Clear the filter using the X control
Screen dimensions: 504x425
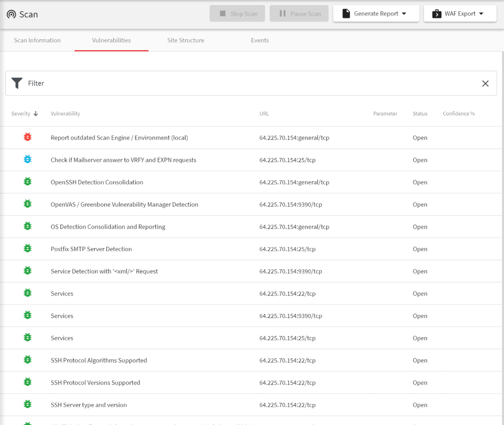coord(486,83)
